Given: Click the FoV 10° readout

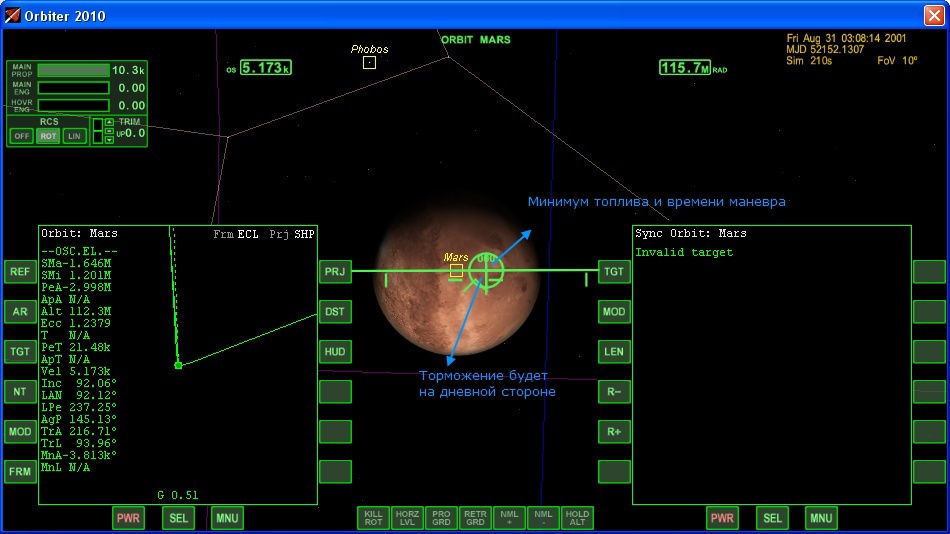Looking at the screenshot, I should [x=897, y=61].
